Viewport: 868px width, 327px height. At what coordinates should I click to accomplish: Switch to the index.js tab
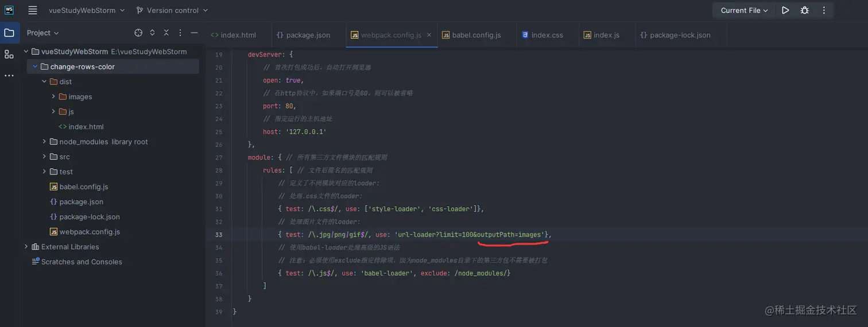point(602,35)
